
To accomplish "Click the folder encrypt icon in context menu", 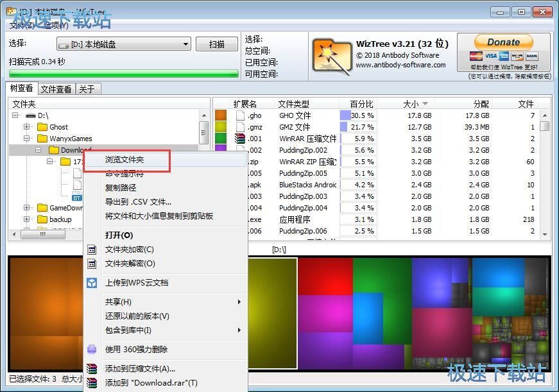I will coord(92,250).
